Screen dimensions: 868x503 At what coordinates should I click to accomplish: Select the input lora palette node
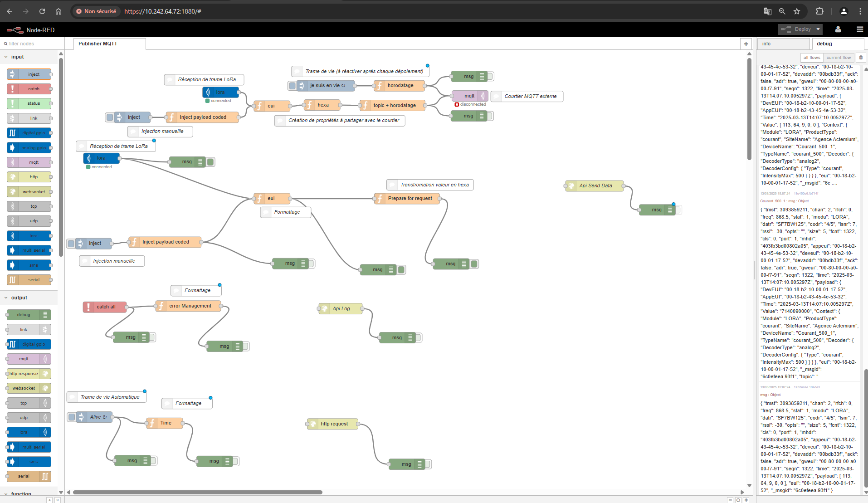pyautogui.click(x=29, y=236)
